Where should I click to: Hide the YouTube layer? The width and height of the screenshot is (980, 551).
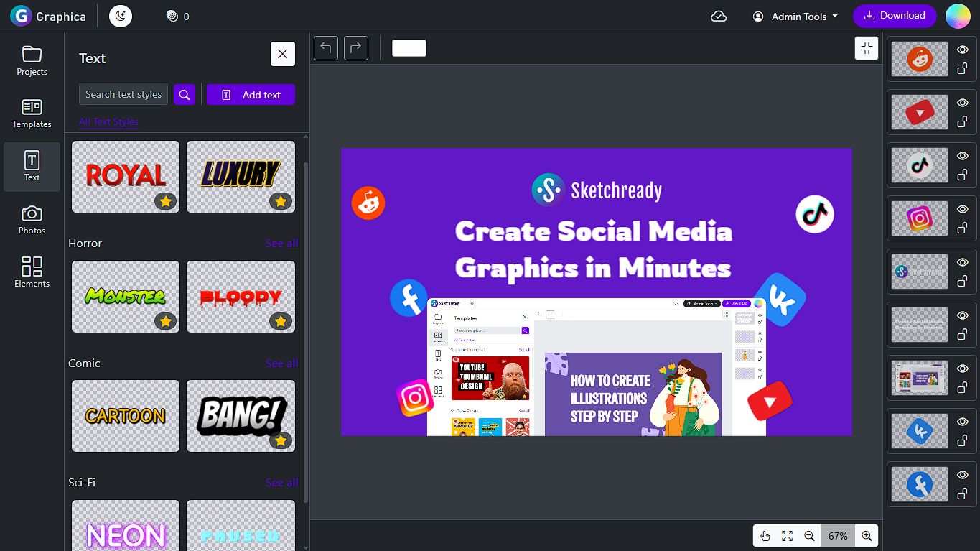pos(963,103)
